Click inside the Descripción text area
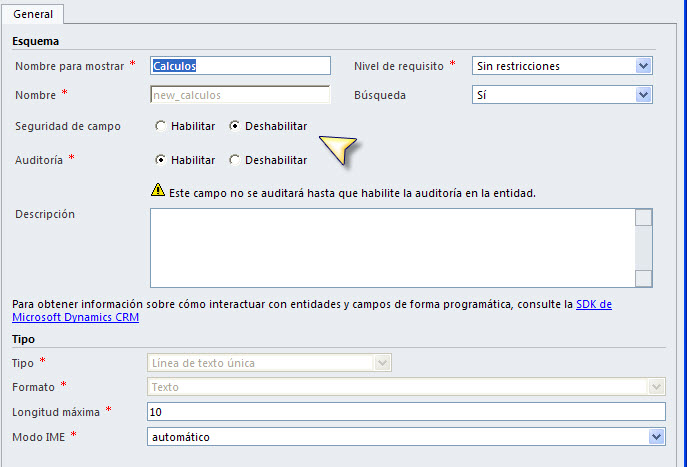The image size is (687, 467). [393, 248]
